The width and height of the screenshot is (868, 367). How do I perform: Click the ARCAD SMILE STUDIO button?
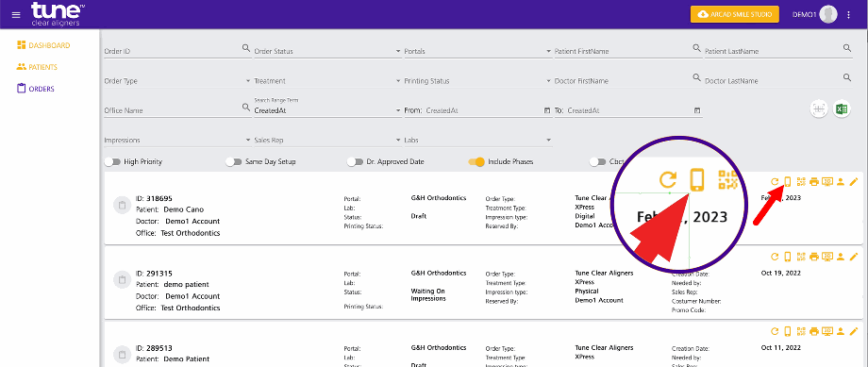[735, 14]
